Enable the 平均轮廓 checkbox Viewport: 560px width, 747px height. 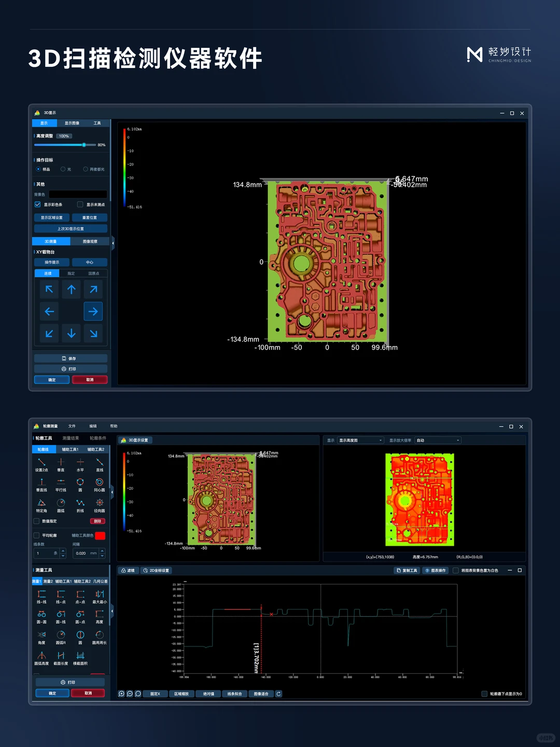coord(36,535)
